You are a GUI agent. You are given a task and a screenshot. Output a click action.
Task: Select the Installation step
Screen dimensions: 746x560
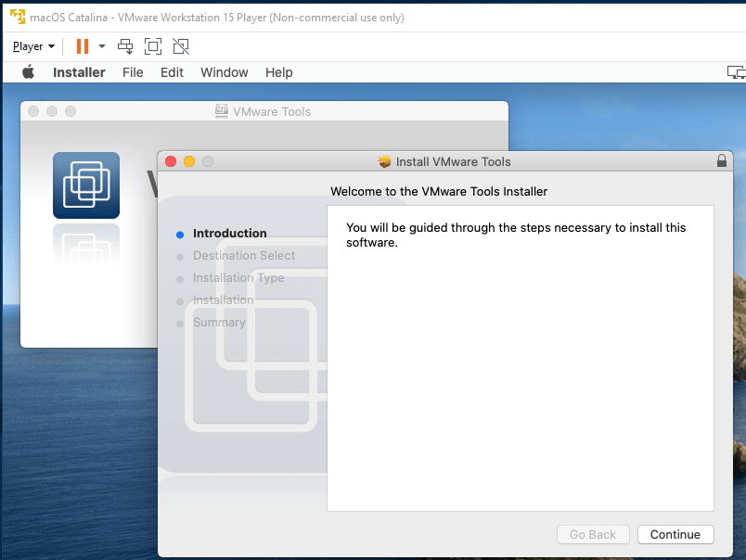click(223, 300)
